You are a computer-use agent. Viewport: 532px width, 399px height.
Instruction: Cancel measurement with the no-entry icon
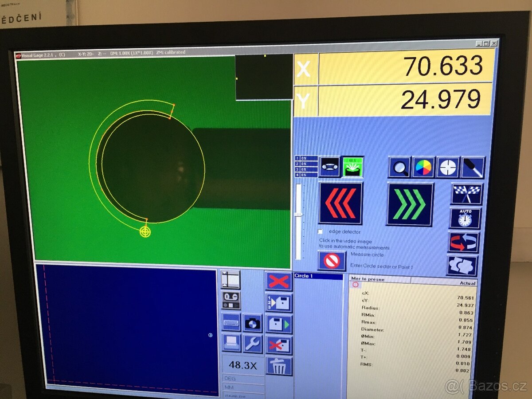(x=332, y=261)
